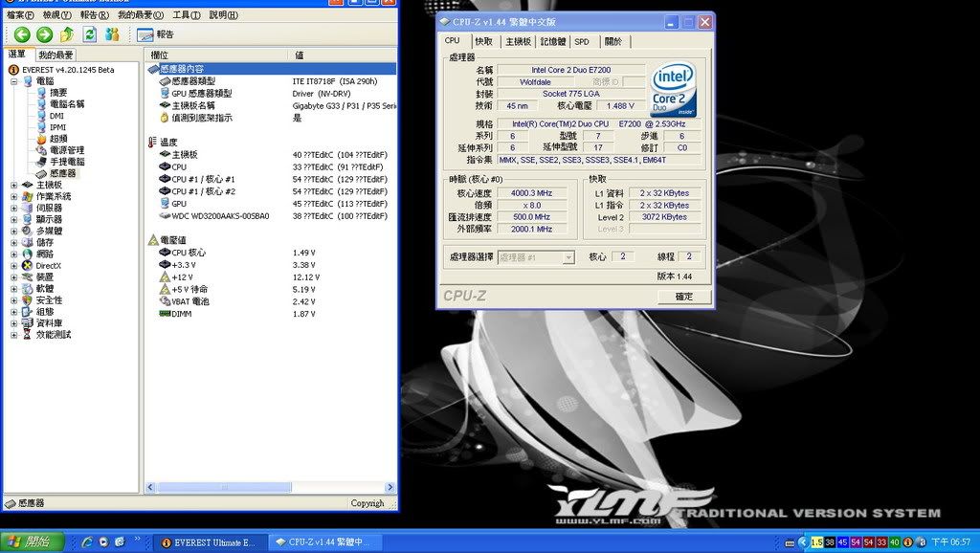Click the clock showing 下午 06:57

(x=951, y=542)
